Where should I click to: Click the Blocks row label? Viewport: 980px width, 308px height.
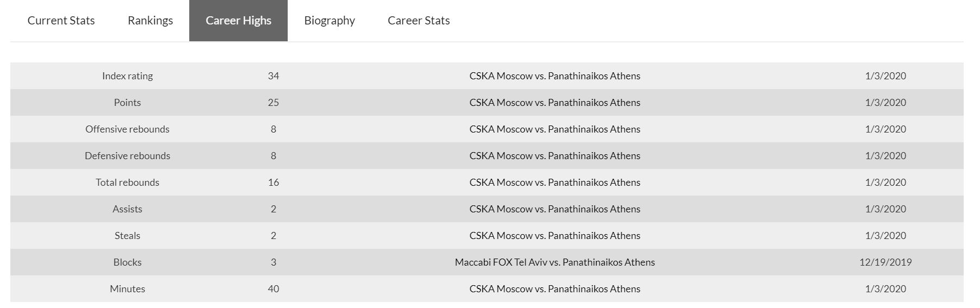[127, 262]
